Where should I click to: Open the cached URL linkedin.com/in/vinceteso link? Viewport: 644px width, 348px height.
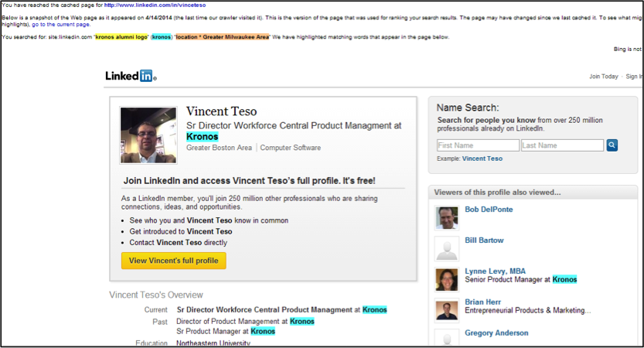tap(155, 5)
